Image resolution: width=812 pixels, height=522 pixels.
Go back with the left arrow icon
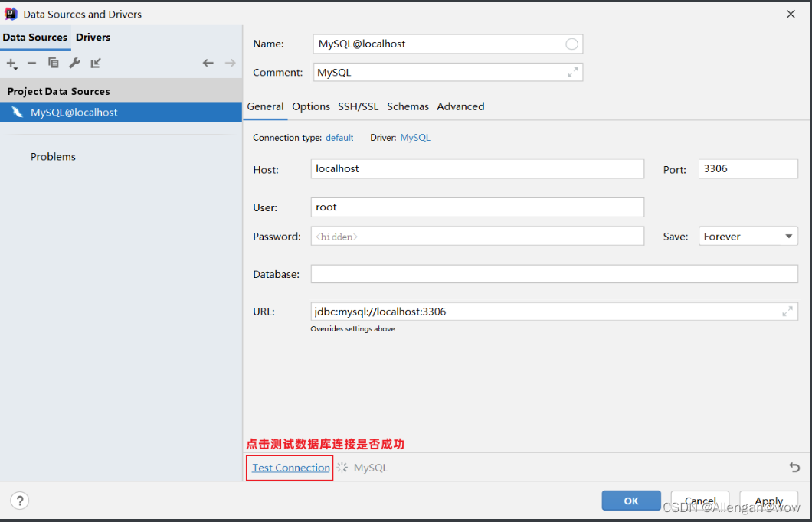[x=208, y=63]
